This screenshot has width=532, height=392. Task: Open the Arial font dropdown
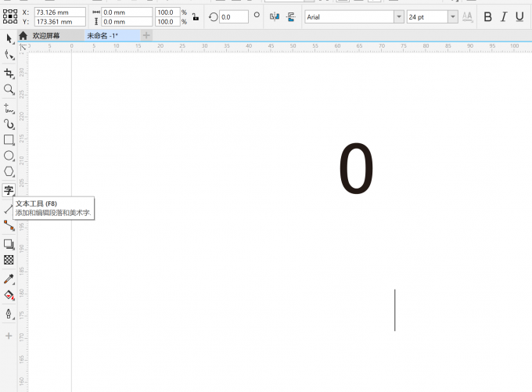pyautogui.click(x=399, y=16)
